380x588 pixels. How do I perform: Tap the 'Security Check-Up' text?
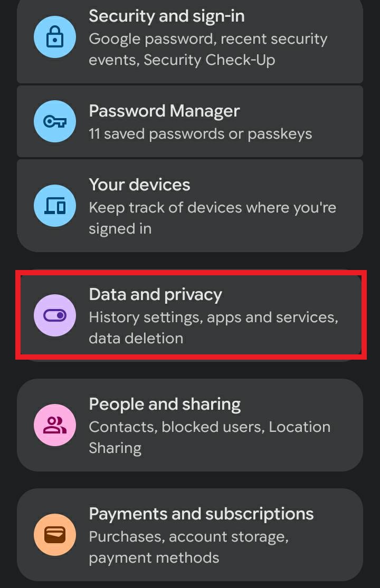(209, 60)
